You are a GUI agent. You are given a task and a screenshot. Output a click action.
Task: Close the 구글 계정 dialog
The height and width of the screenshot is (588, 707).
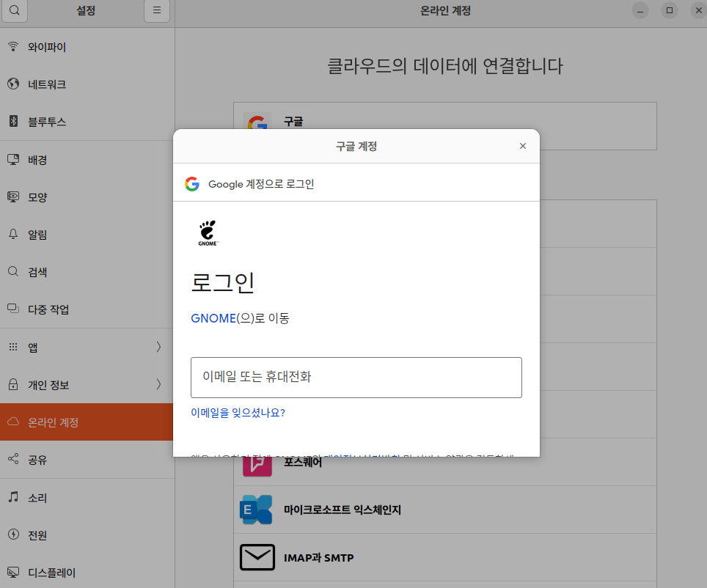click(x=523, y=146)
